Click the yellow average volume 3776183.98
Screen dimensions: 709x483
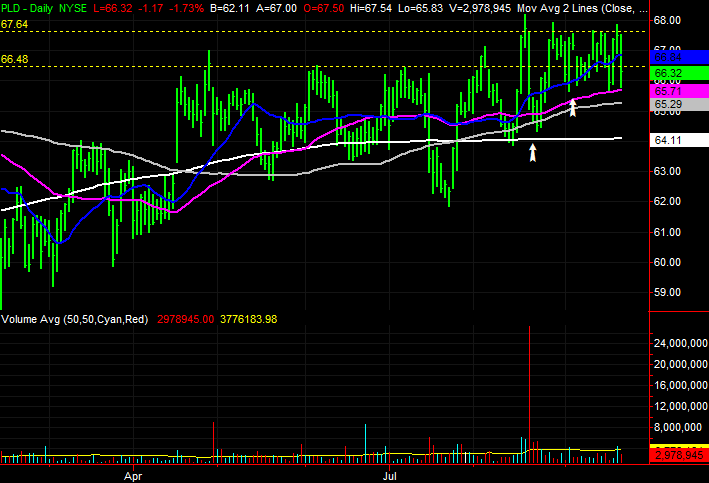(249, 319)
